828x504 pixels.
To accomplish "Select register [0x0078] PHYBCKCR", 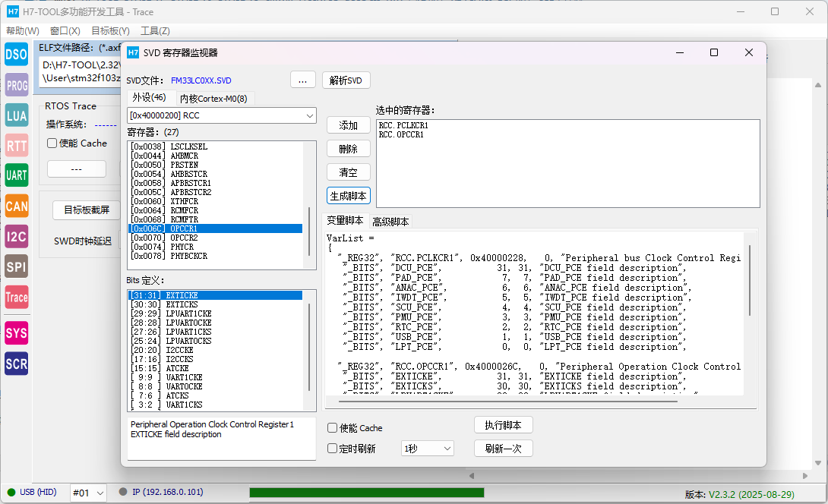I will (216, 256).
